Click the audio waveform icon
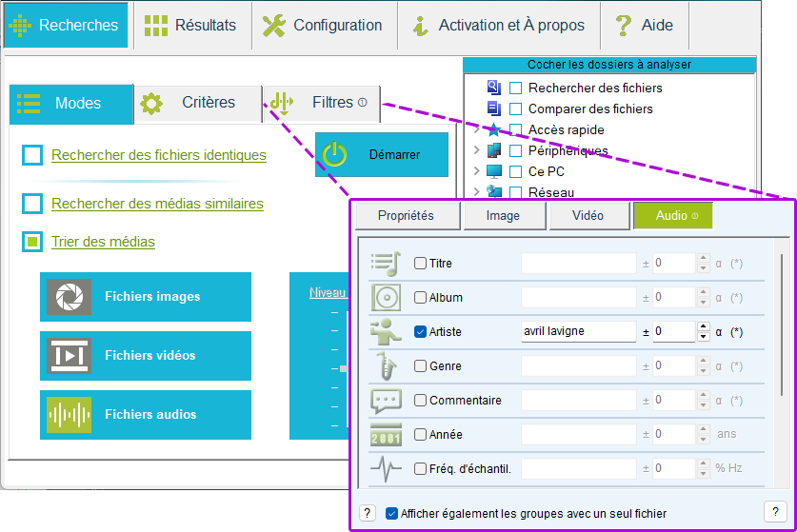The height and width of the screenshot is (532, 797). 70,415
